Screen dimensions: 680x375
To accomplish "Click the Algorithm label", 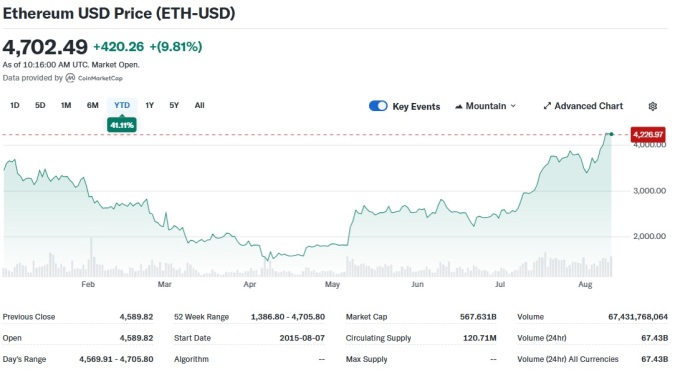I will coord(191,359).
